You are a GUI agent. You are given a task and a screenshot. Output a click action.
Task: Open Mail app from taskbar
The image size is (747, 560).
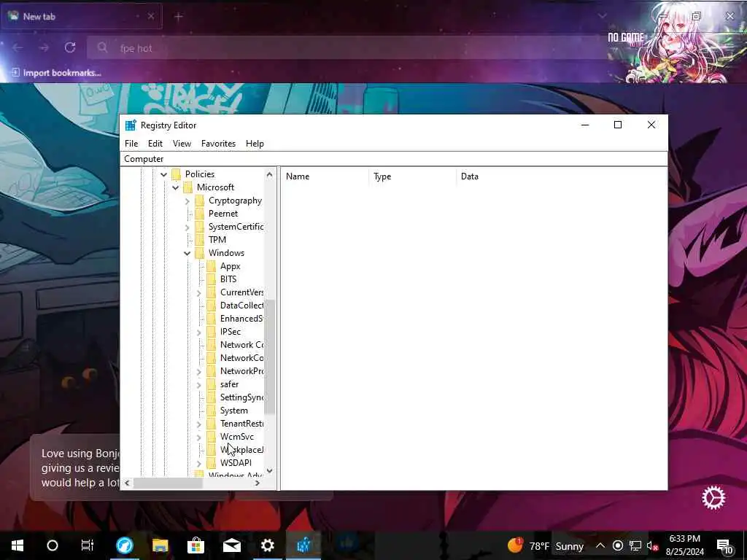[x=231, y=545]
